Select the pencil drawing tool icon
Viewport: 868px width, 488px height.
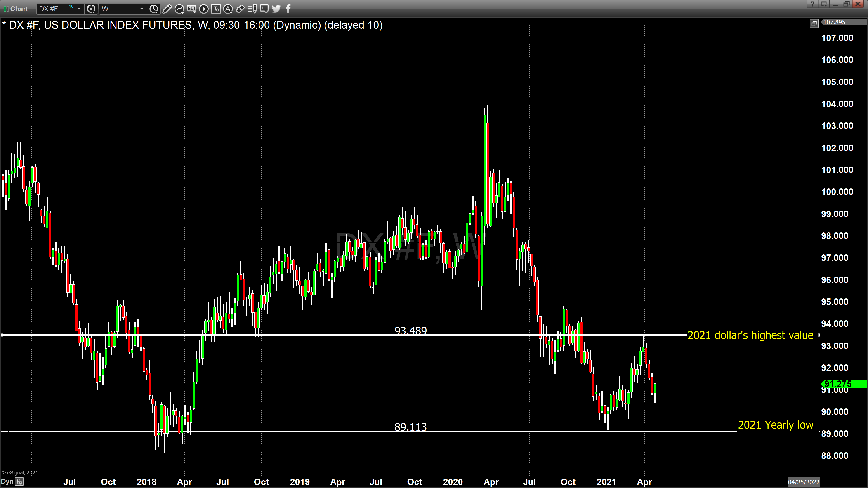pos(167,9)
